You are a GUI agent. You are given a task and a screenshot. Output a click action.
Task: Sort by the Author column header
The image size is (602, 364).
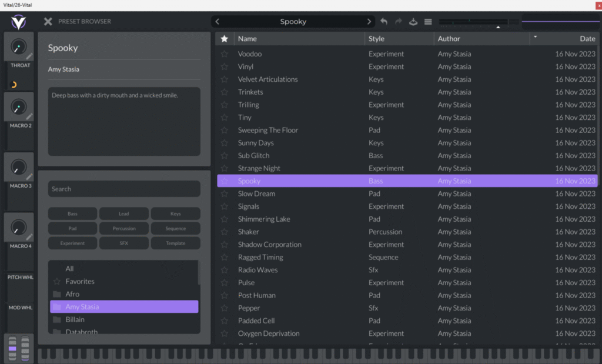click(x=481, y=38)
